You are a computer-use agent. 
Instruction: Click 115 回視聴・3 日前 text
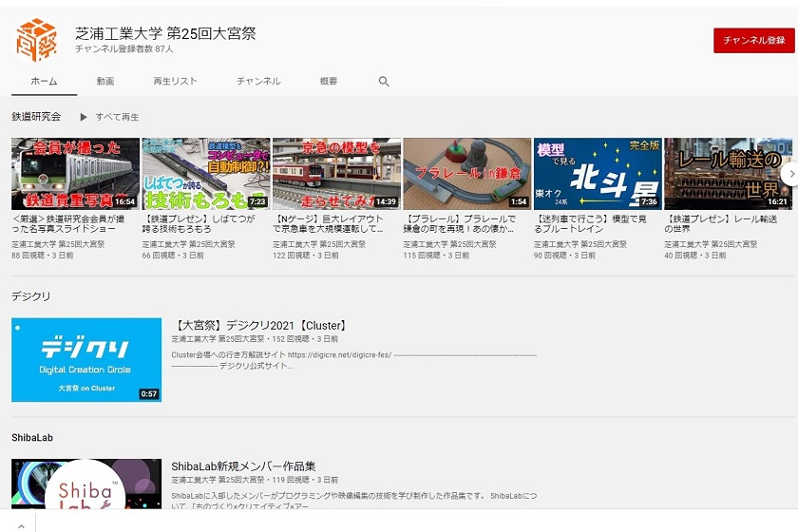tap(436, 256)
